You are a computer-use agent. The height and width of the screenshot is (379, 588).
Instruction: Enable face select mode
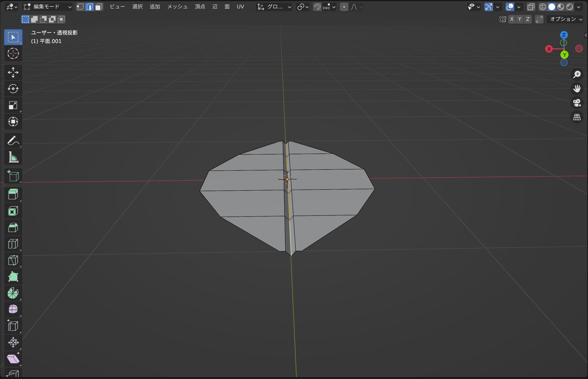pyautogui.click(x=99, y=7)
